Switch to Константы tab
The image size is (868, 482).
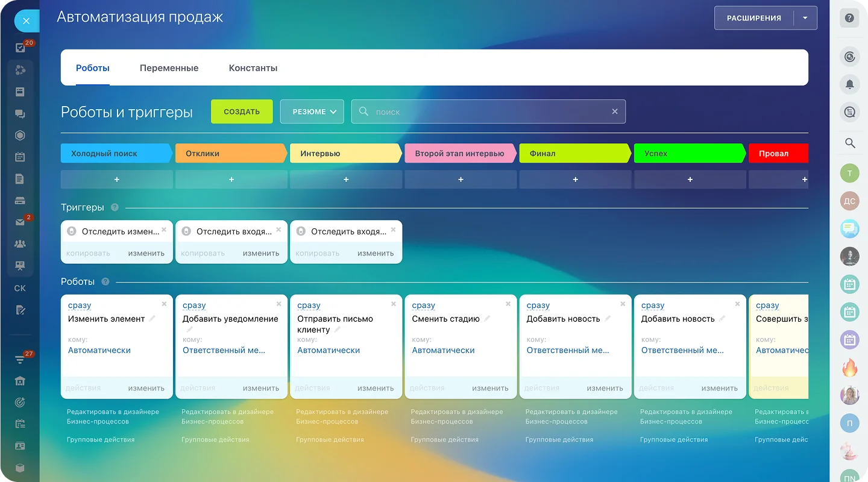253,68
